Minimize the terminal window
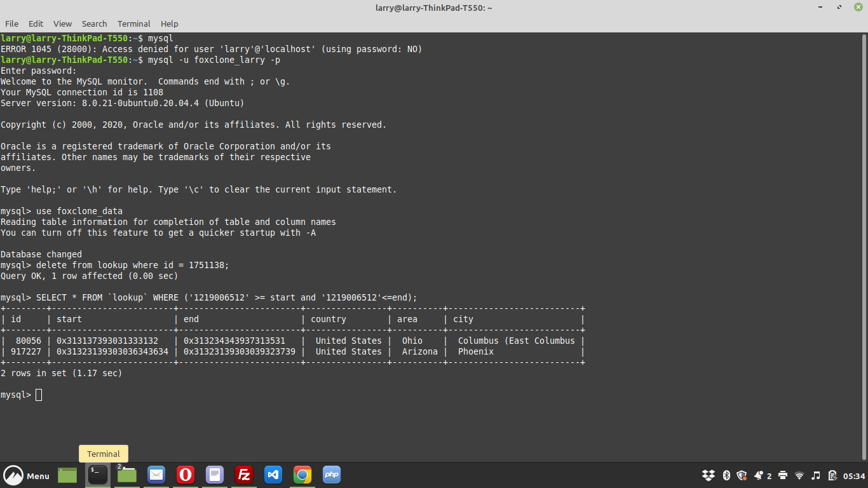868x488 pixels. click(x=822, y=8)
